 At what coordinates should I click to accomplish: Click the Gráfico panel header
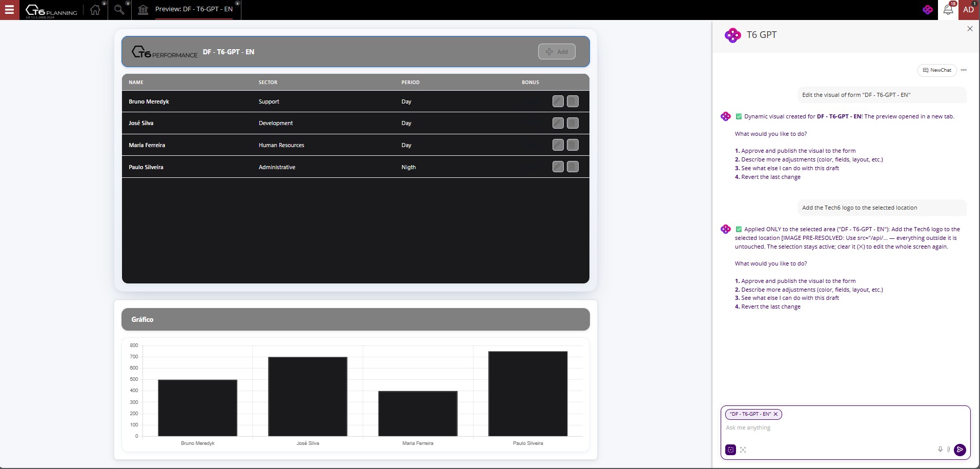[356, 319]
